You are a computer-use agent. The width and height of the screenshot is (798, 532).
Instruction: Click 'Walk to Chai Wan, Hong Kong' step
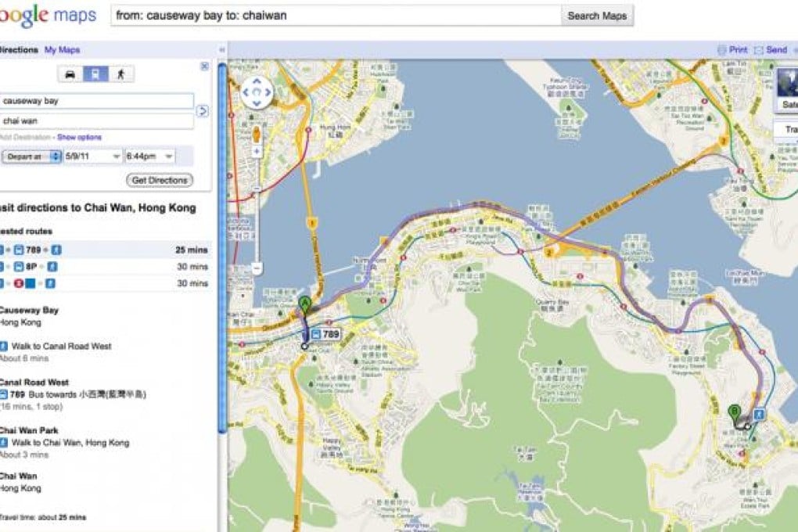click(70, 443)
